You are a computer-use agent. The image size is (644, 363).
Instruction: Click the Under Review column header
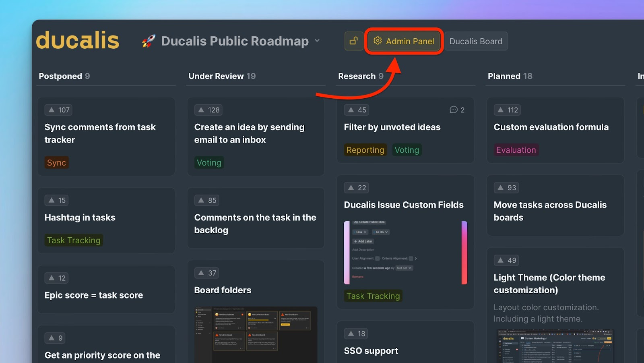click(216, 76)
